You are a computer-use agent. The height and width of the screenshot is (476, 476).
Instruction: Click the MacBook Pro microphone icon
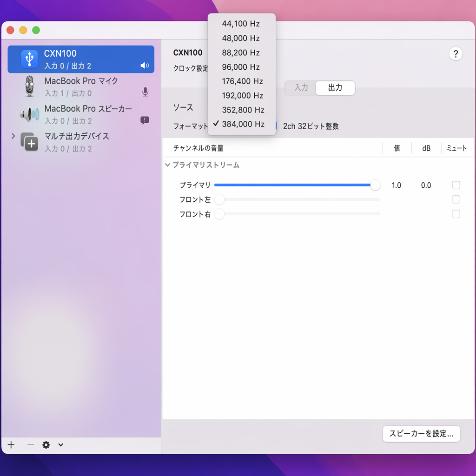point(29,86)
